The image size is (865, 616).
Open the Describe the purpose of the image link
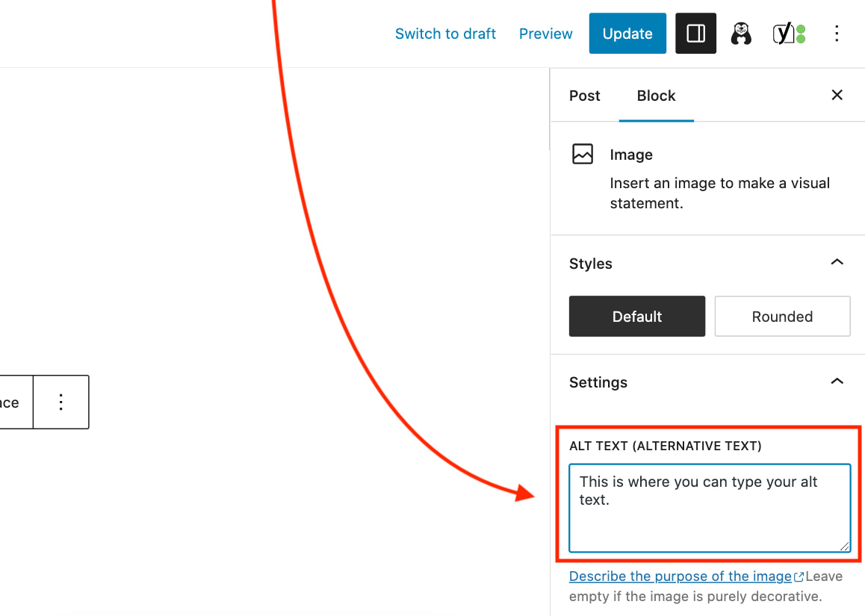tap(681, 576)
